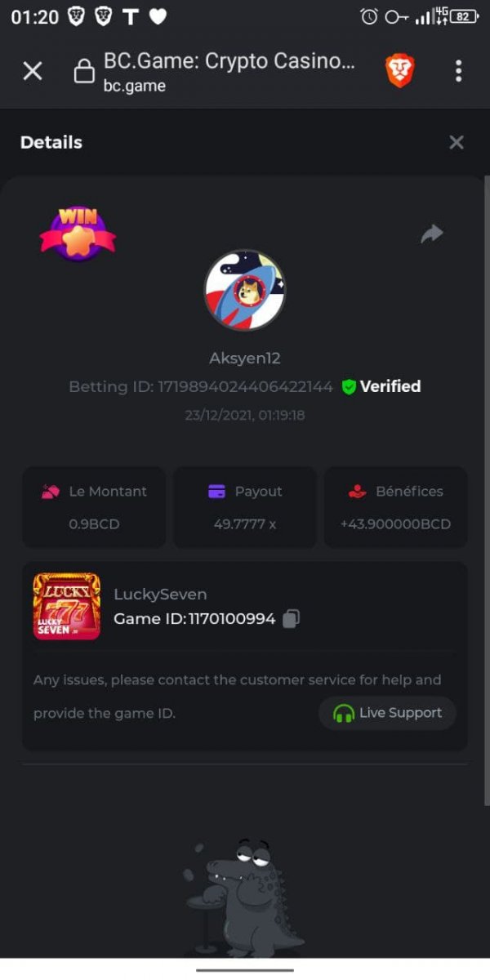The height and width of the screenshot is (980, 490).
Task: Copy the Game ID with copy icon
Action: [x=291, y=619]
